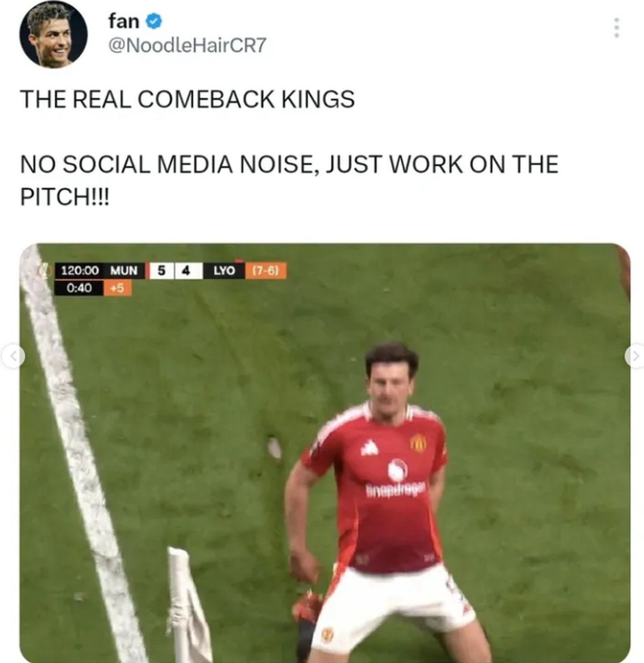Click the LYO team label

(224, 271)
